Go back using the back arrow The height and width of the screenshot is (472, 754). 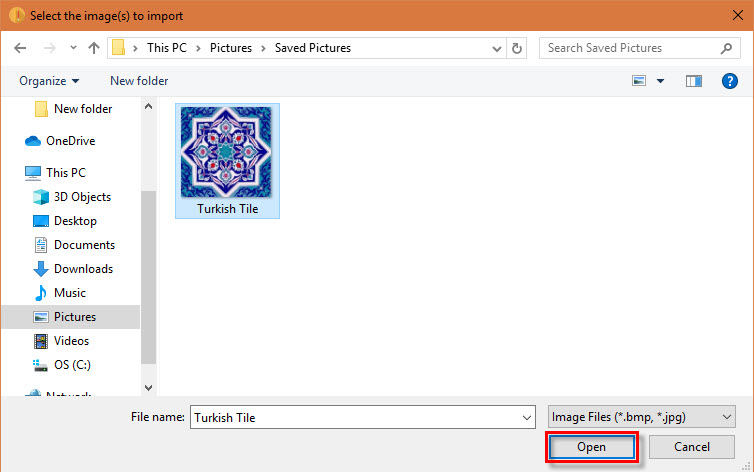tap(20, 48)
